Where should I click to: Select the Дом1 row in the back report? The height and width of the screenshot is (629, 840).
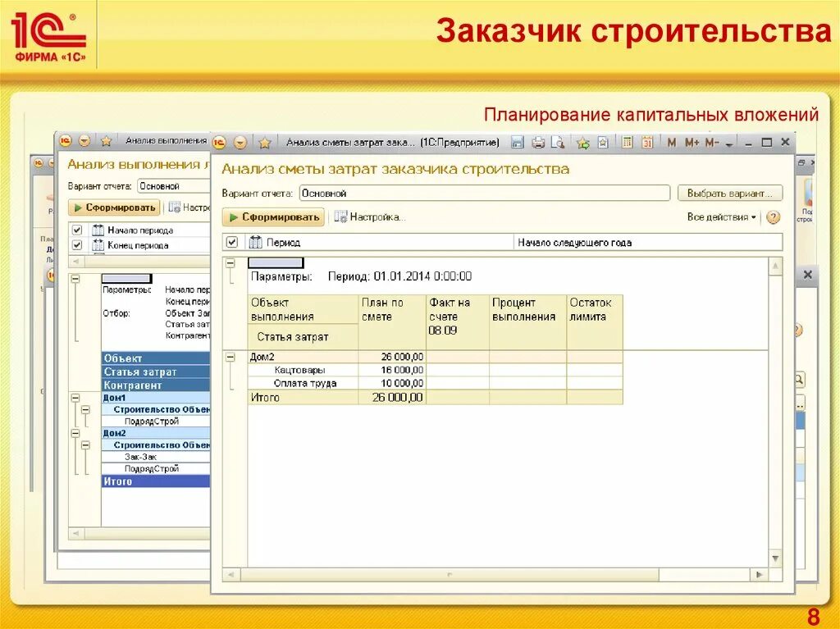[156, 398]
